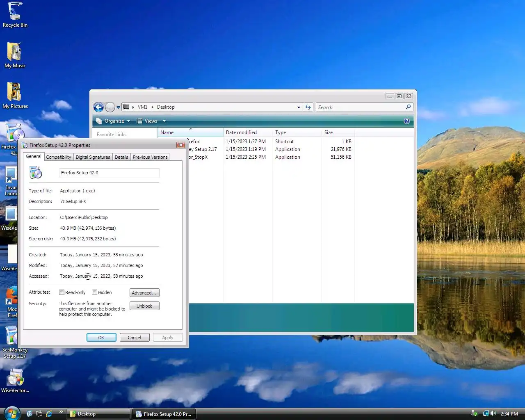Launch Internet Explorer from Quick Launch
525x420 pixels.
coord(49,414)
